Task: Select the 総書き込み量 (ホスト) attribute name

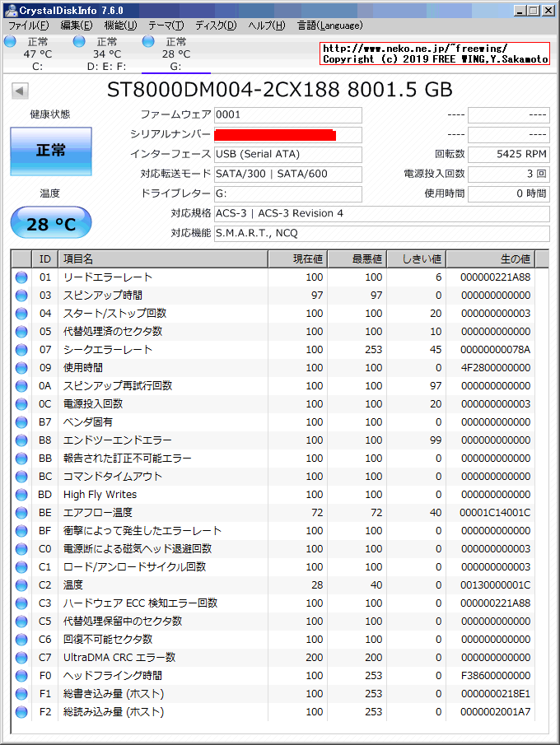Action: tap(114, 694)
